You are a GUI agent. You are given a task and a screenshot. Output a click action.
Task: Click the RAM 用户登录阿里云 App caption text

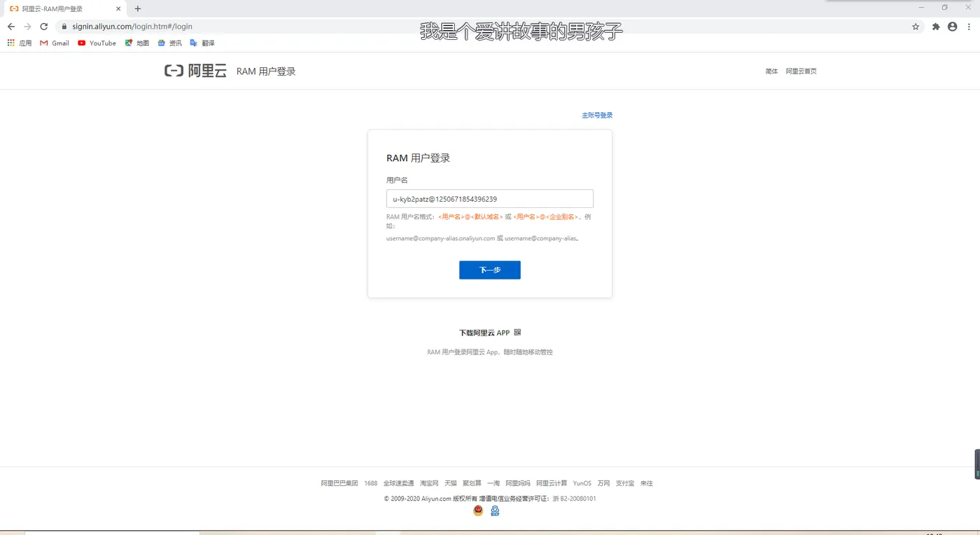[490, 352]
